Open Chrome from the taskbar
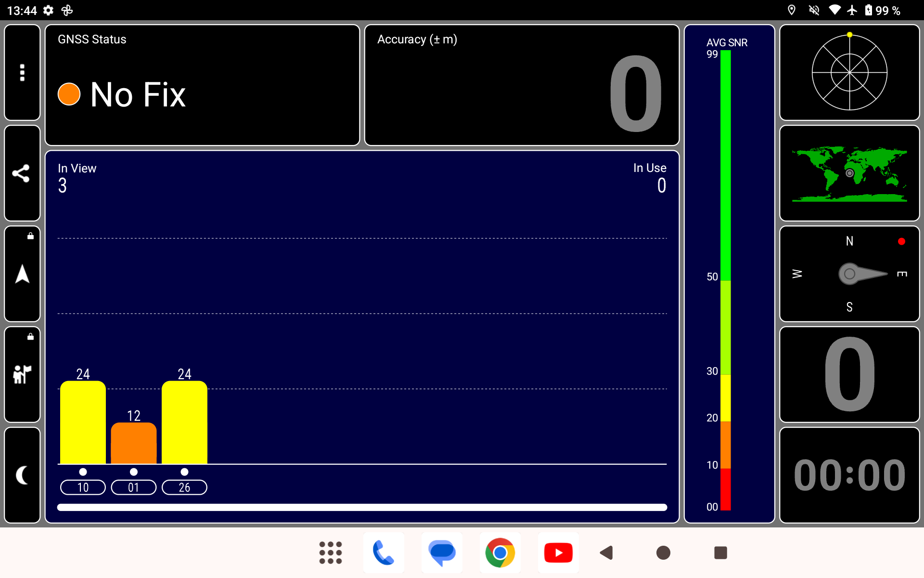 [x=500, y=552]
